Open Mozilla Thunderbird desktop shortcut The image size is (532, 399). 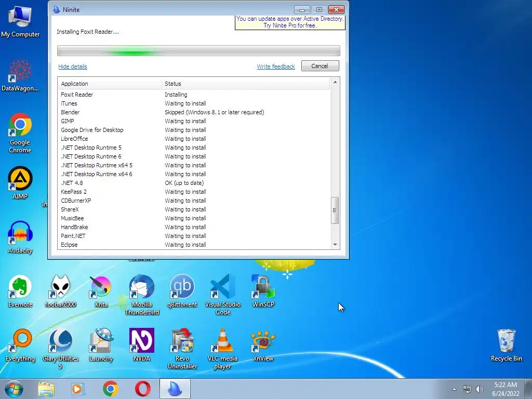(x=141, y=295)
